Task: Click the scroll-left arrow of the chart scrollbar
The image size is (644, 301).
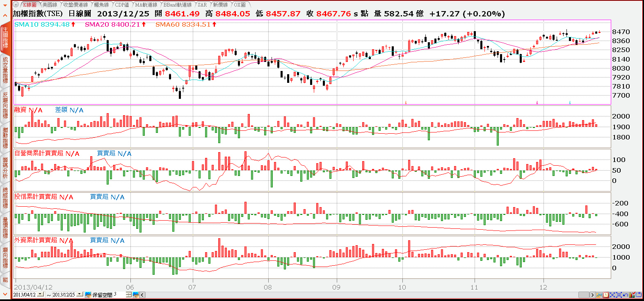Action: [142, 294]
